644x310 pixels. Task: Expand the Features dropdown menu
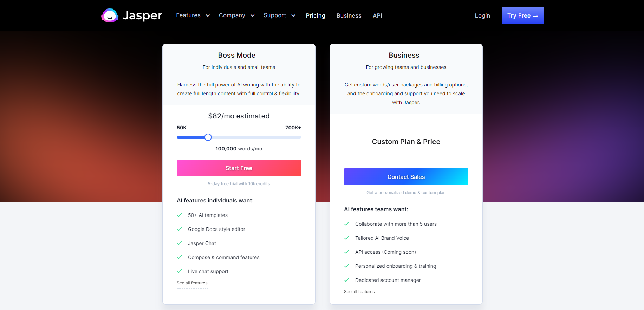[x=193, y=15]
